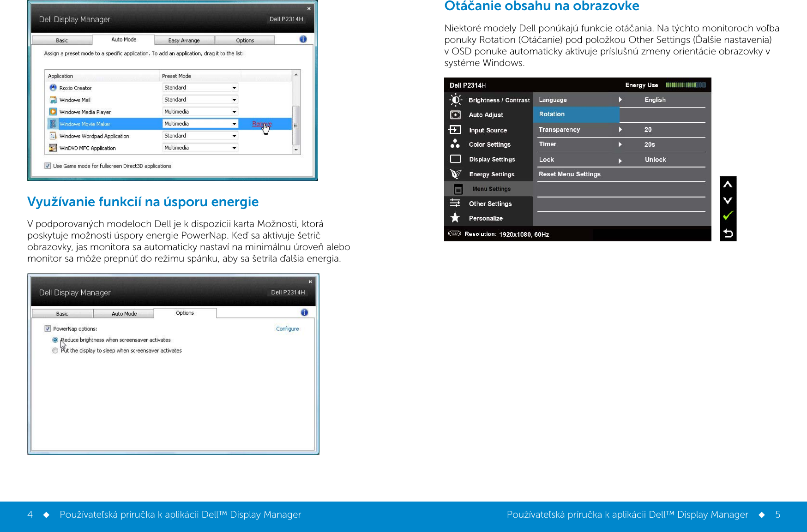Image resolution: width=807 pixels, height=532 pixels.
Task: Select Reduce brightness when screensaver activates
Action: point(55,340)
